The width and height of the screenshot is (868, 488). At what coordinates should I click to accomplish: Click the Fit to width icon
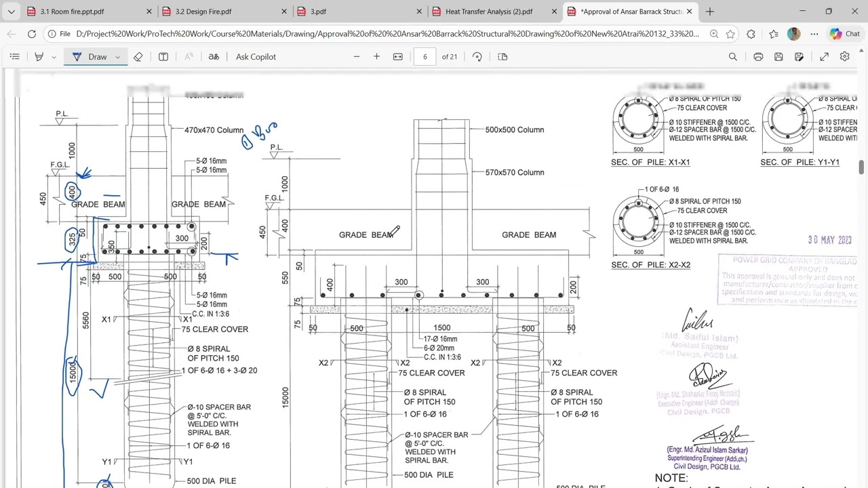point(398,57)
